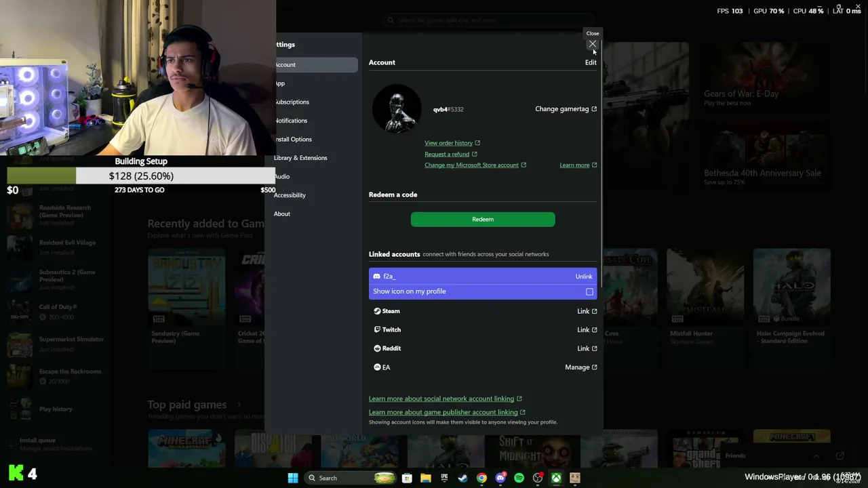868x488 pixels.
Task: Launch Epic Games Launcher from the taskbar
Action: pos(444,478)
